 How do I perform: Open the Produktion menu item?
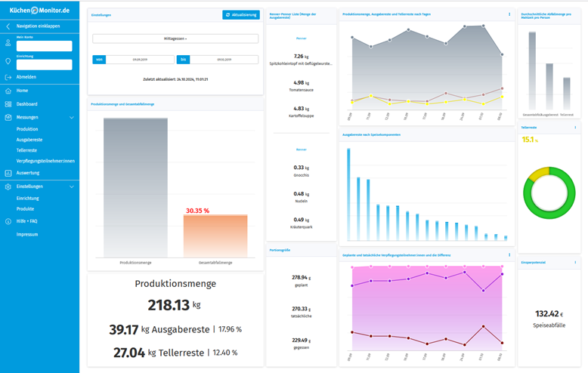(27, 129)
